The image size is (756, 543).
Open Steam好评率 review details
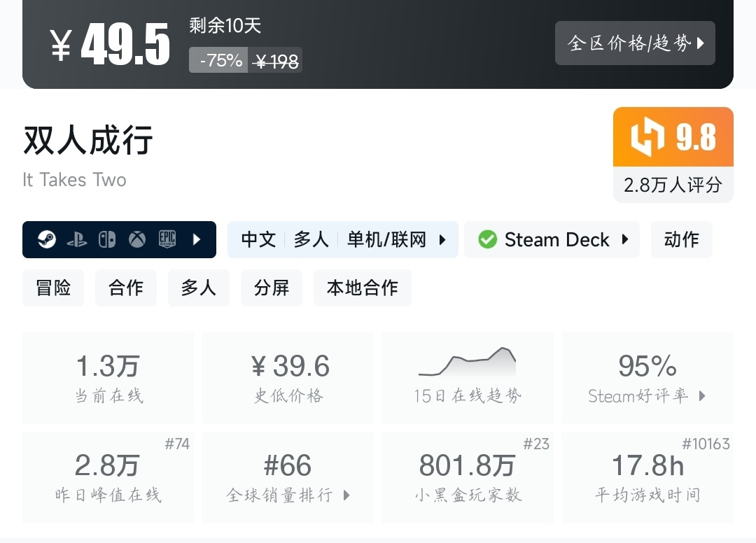647,378
